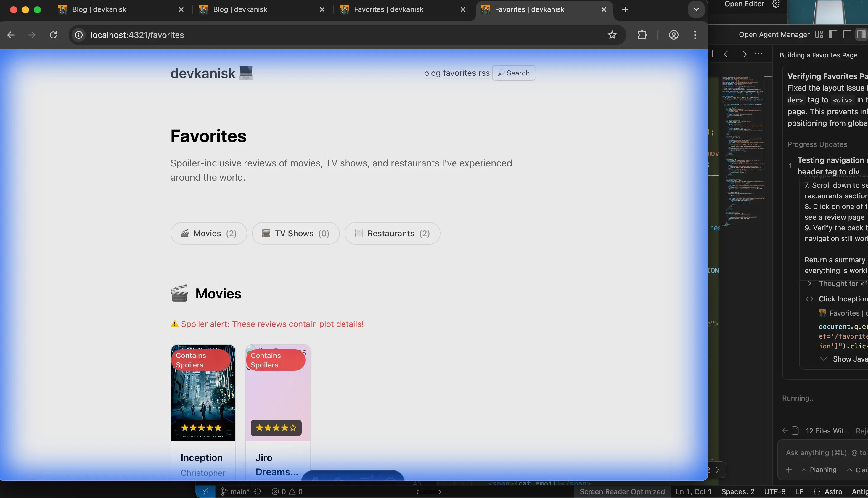
Task: Click the page reload icon
Action: click(x=53, y=35)
